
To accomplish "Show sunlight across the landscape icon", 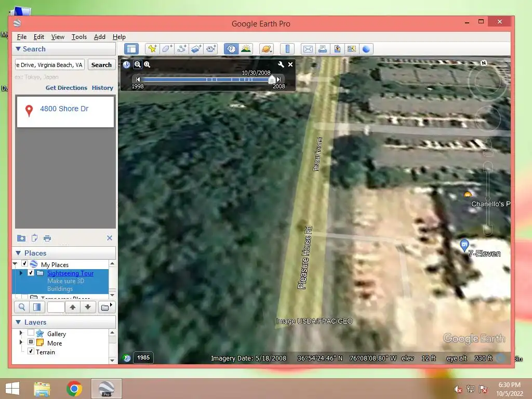I will (x=246, y=49).
